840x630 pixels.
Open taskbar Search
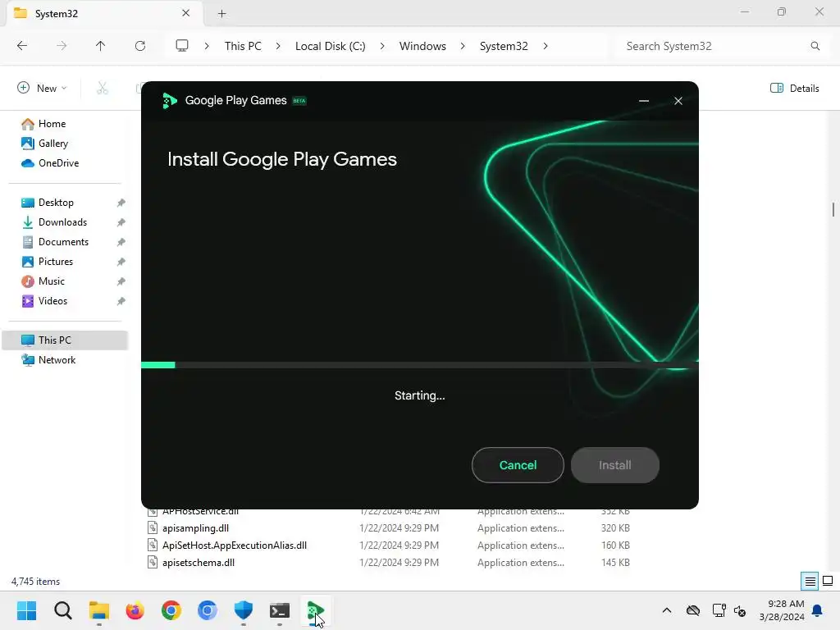(62, 610)
